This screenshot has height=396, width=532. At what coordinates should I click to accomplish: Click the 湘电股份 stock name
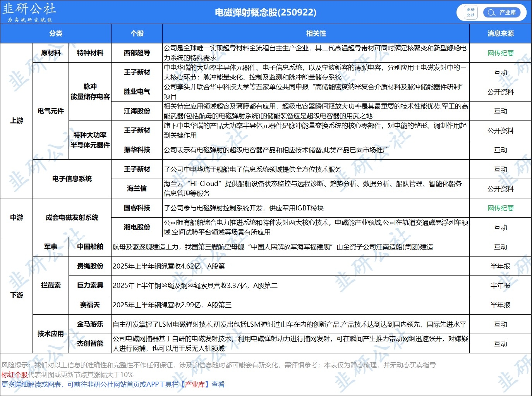(137, 227)
